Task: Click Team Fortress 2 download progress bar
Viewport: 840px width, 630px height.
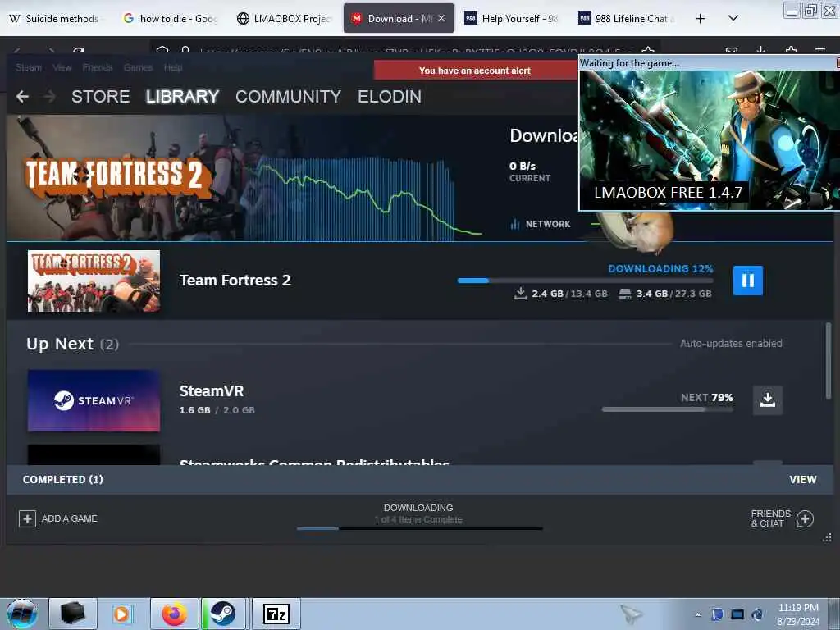Action: (x=585, y=281)
